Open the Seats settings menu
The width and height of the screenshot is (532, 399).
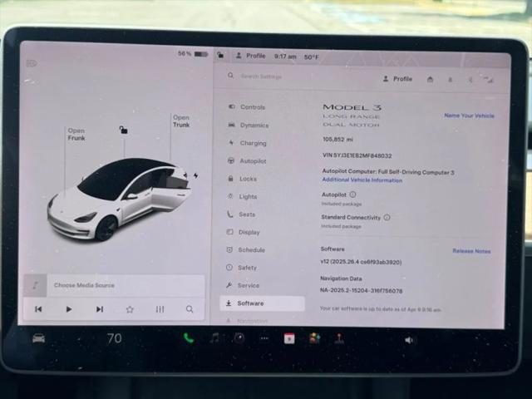coord(241,214)
